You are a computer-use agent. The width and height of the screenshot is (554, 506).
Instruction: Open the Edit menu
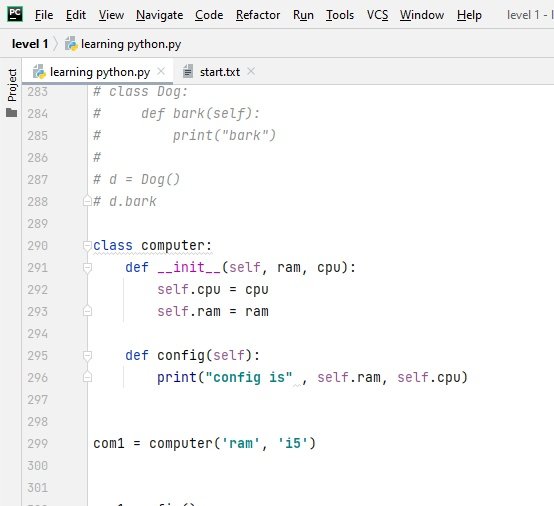[76, 15]
